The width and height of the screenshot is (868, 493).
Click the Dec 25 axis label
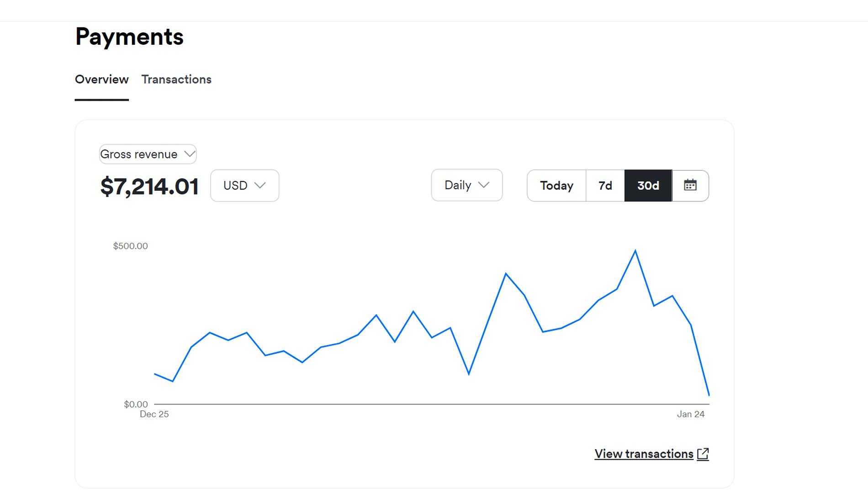(x=154, y=414)
